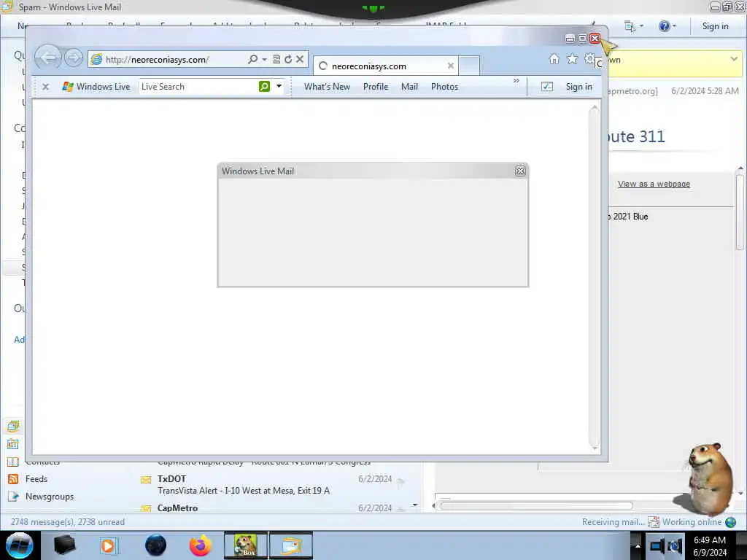Image resolution: width=747 pixels, height=560 pixels.
Task: Click the Receiving mail status icon
Action: (654, 522)
